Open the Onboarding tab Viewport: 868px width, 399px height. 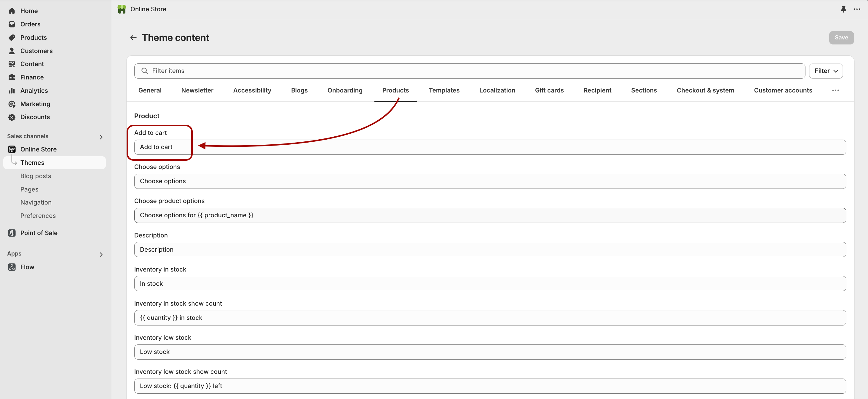point(345,90)
